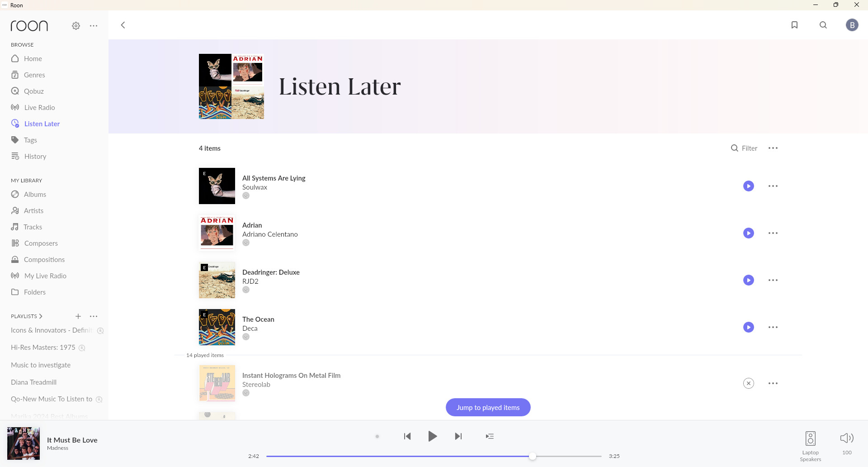Click the seek bar playhead handle
This screenshot has height=467, width=868.
[x=533, y=456]
